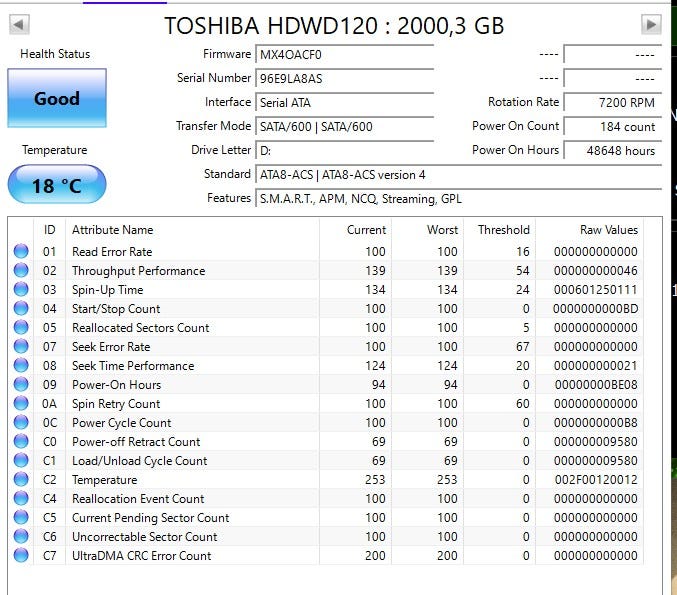677x595 pixels.
Task: Click the status orb next to Temperature attribute
Action: pos(21,480)
